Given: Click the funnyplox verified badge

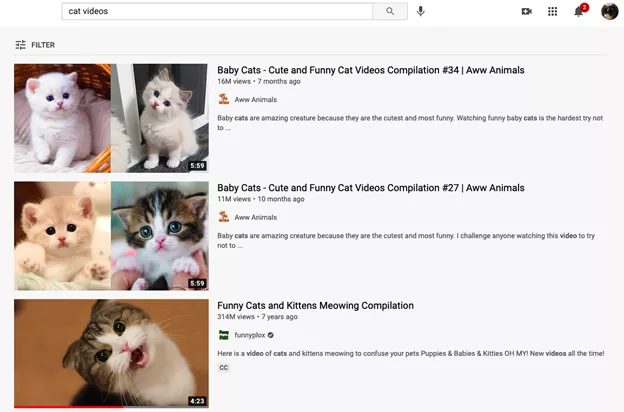Looking at the screenshot, I should click(271, 335).
